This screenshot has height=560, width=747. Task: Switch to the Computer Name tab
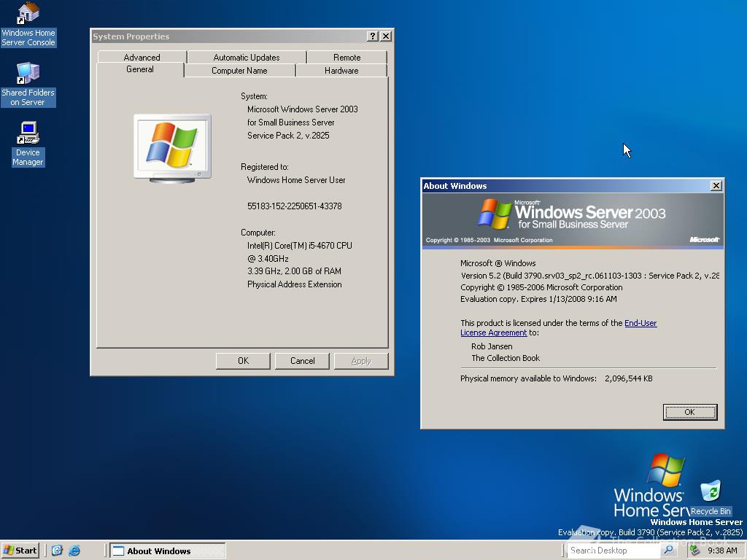click(239, 71)
